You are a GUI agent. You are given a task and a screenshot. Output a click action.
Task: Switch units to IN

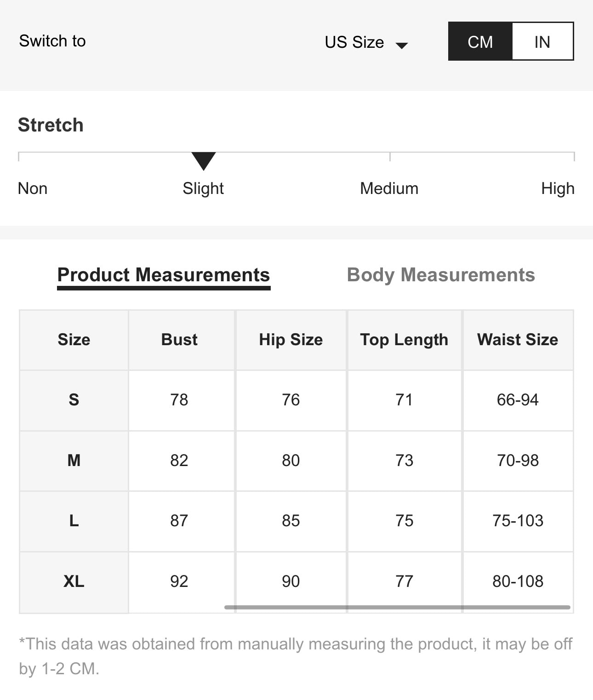(542, 41)
